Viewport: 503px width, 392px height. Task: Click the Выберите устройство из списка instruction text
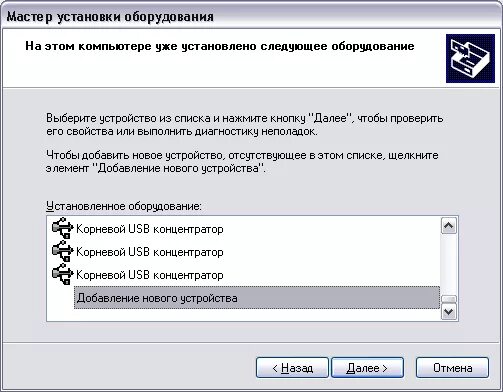(245, 125)
